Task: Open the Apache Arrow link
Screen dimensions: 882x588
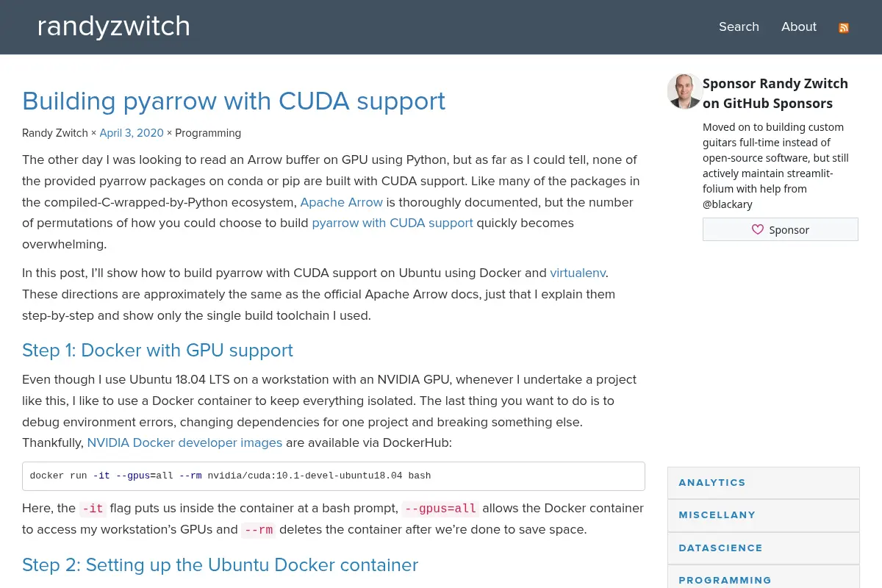Action: [341, 202]
